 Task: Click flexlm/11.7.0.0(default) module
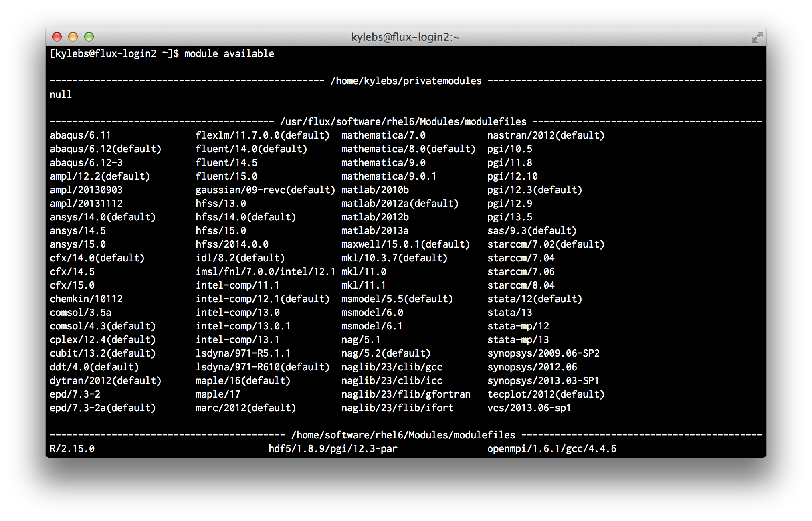[263, 135]
